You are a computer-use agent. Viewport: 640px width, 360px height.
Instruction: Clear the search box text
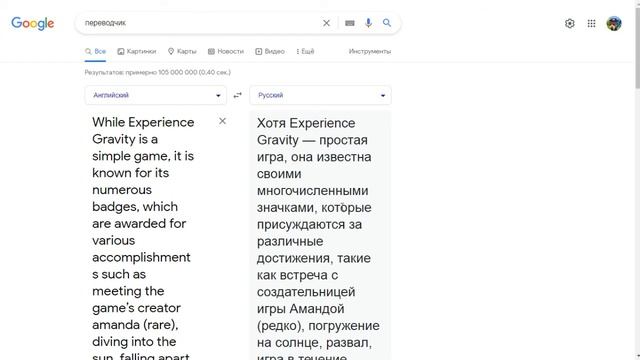326,23
